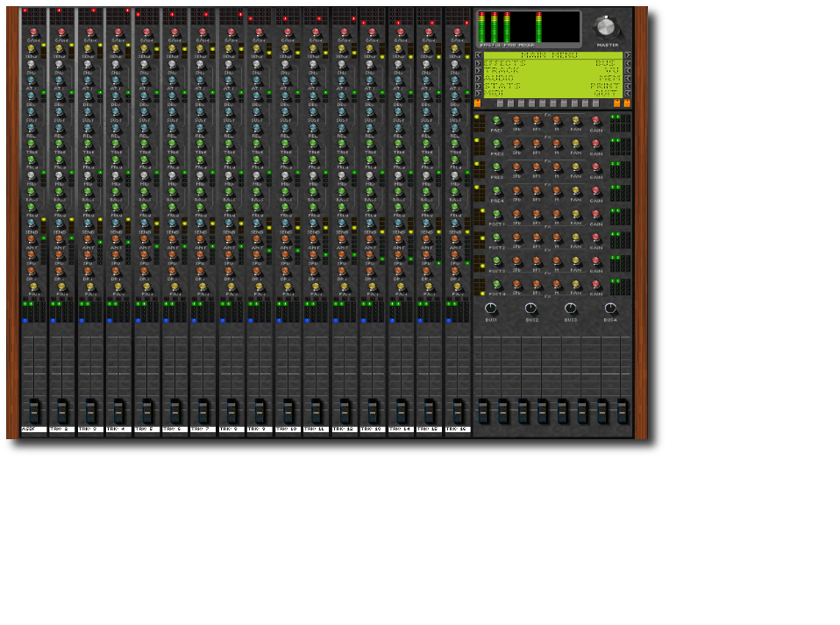Image resolution: width=840 pixels, height=625 pixels.
Task: Click the GAIN knob on TRK 14
Action: (401, 32)
